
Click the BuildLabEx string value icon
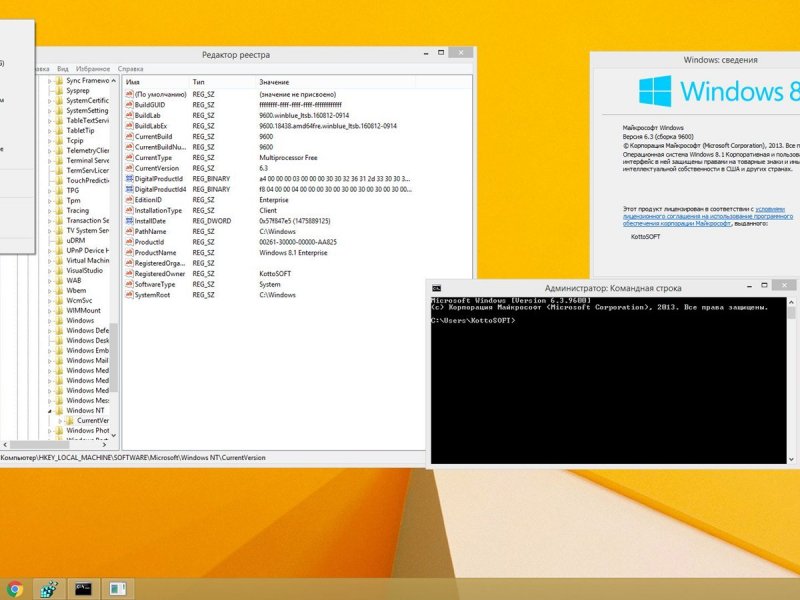129,126
